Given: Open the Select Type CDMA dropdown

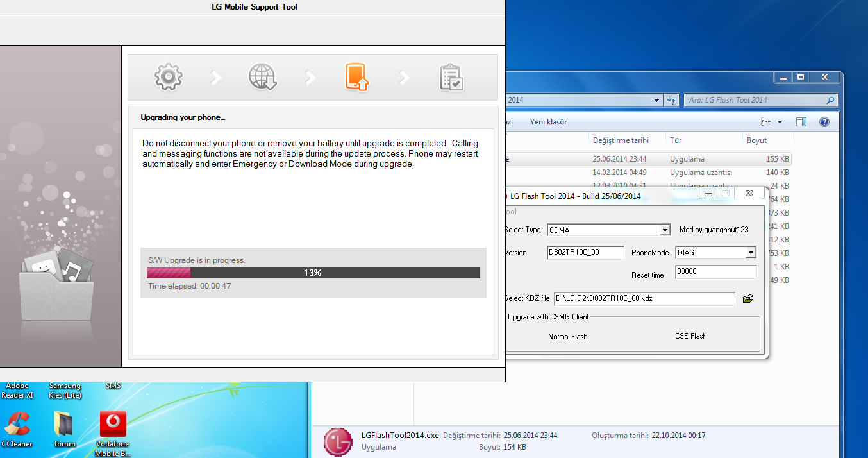Looking at the screenshot, I should (x=665, y=230).
